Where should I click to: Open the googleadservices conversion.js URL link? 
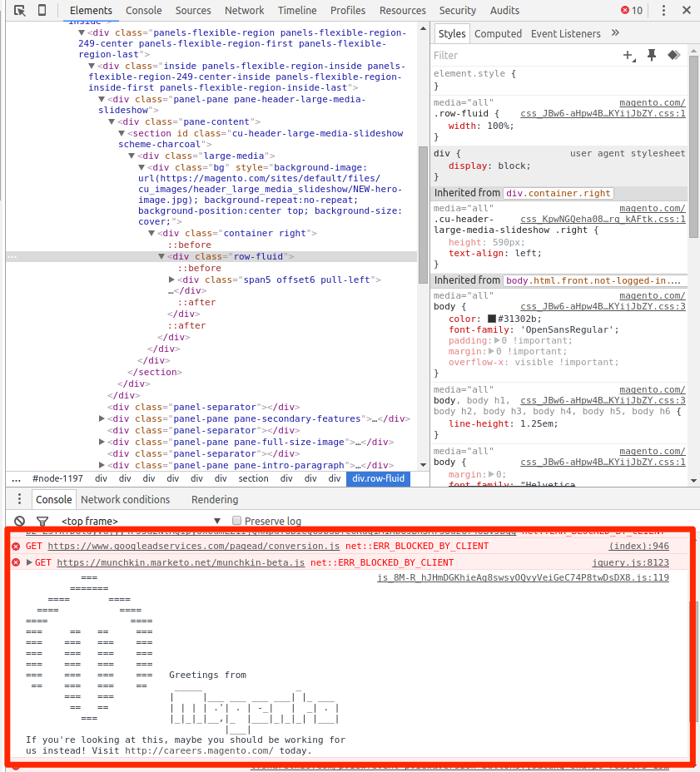click(194, 546)
